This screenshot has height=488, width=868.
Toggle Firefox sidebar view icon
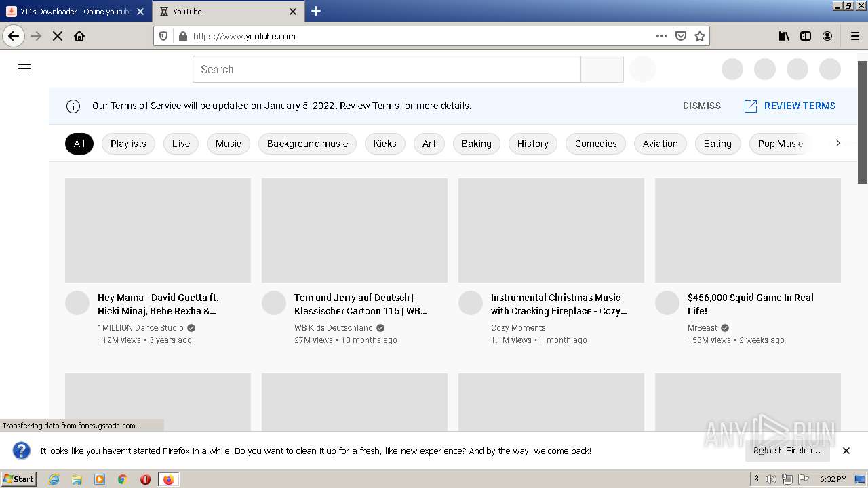pos(806,36)
